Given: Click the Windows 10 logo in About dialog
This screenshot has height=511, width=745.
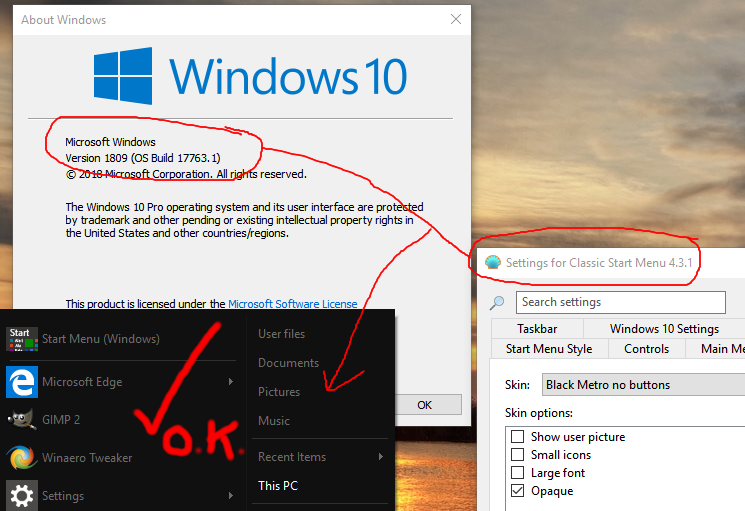Looking at the screenshot, I should click(250, 76).
